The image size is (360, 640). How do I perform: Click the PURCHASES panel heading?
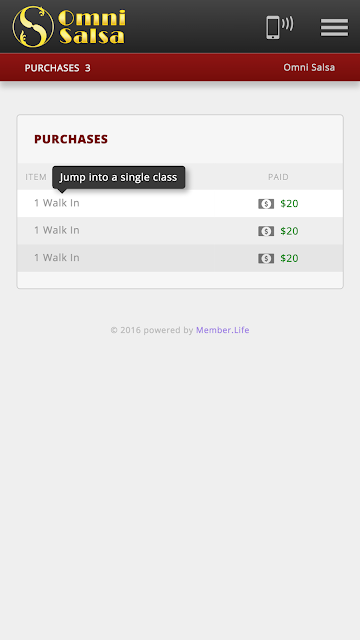pos(71,139)
